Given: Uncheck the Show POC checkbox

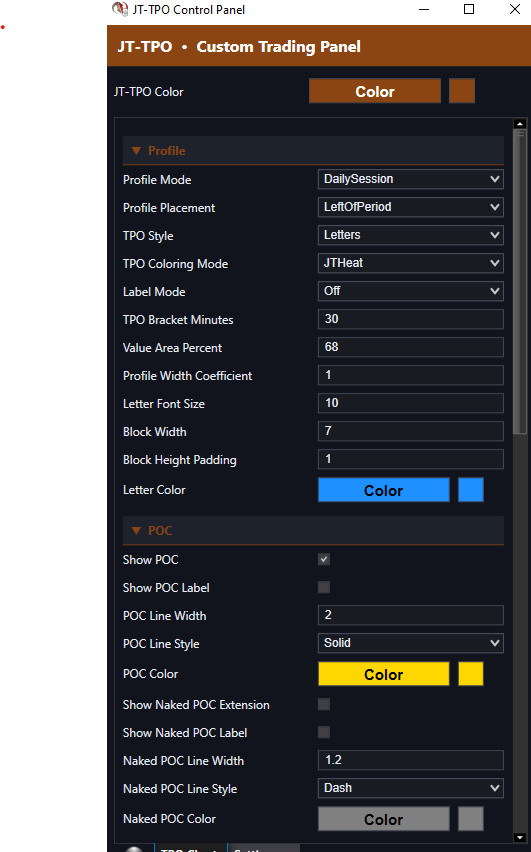Looking at the screenshot, I should 324,559.
